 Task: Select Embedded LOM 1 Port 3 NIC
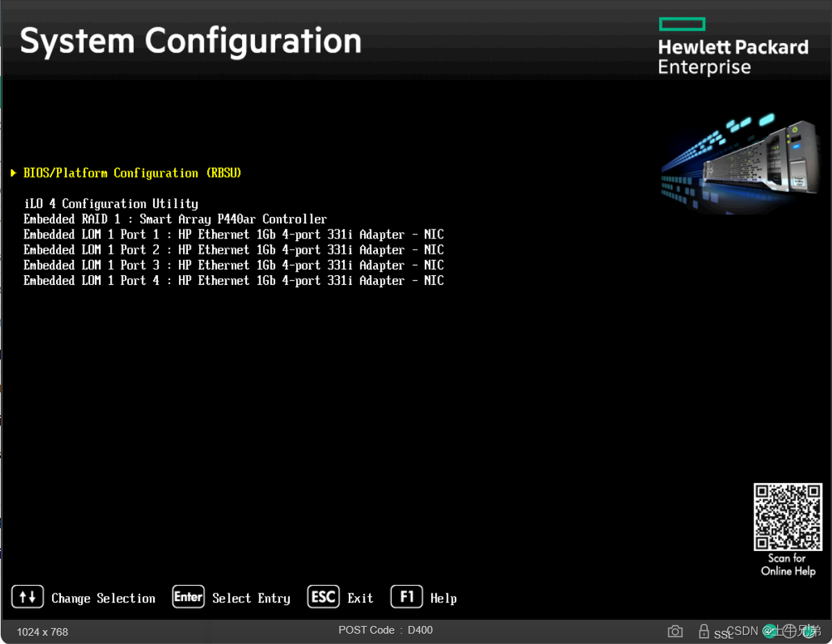coord(234,265)
